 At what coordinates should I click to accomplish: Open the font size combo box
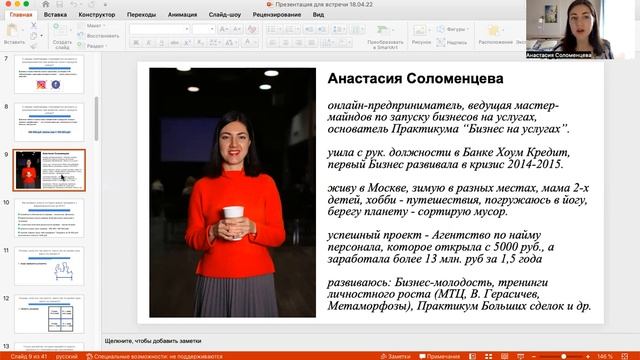coord(204,29)
